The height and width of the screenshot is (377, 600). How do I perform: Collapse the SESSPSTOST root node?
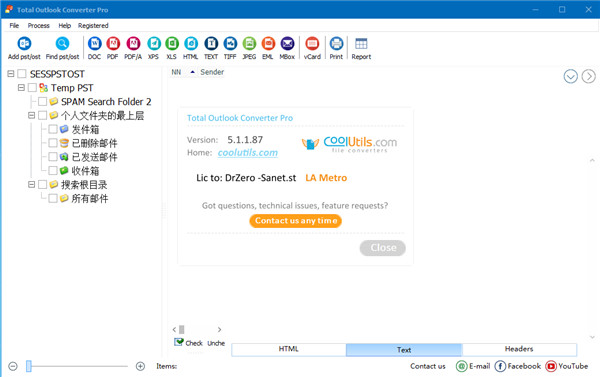click(x=11, y=74)
